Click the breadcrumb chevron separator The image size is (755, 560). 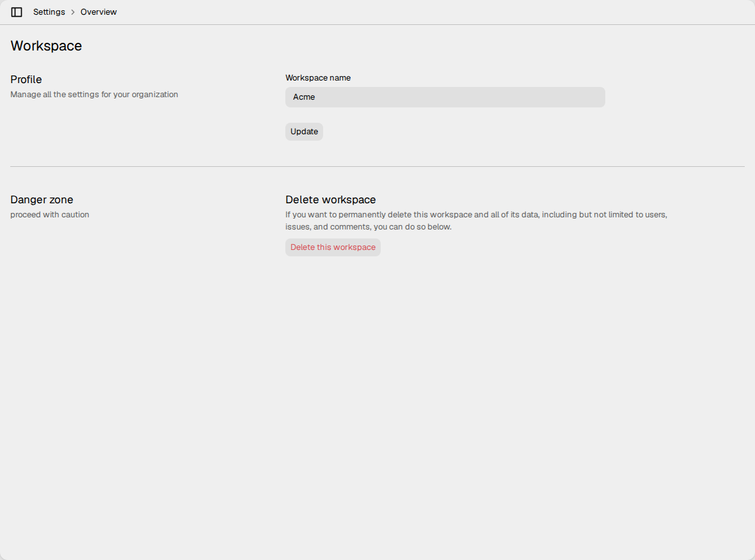73,12
